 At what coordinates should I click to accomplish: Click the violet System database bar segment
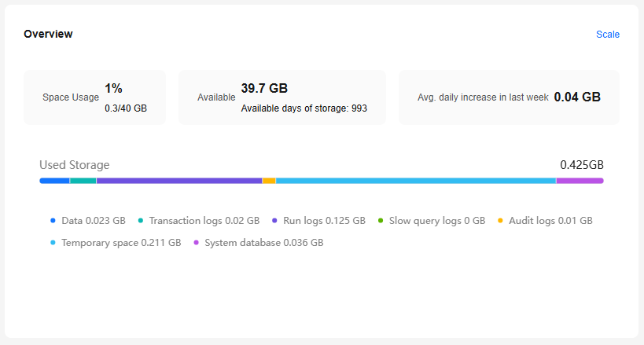[x=580, y=181]
